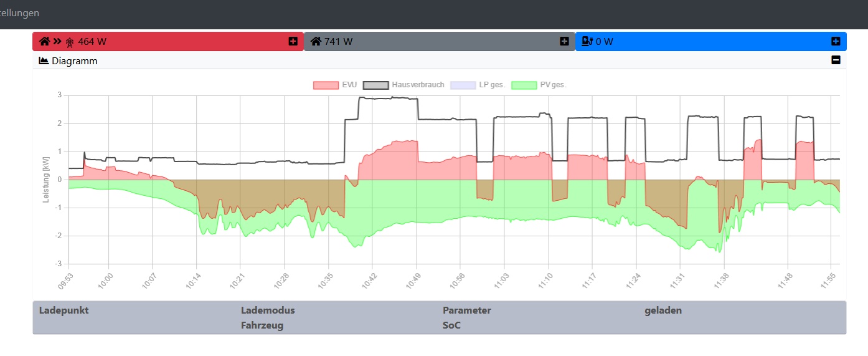Click the house icon beside 741 W
Screen dimensions: 868x356
click(316, 42)
